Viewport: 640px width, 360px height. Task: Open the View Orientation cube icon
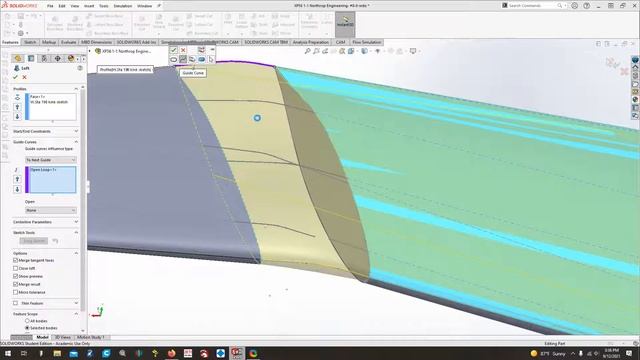pos(351,51)
